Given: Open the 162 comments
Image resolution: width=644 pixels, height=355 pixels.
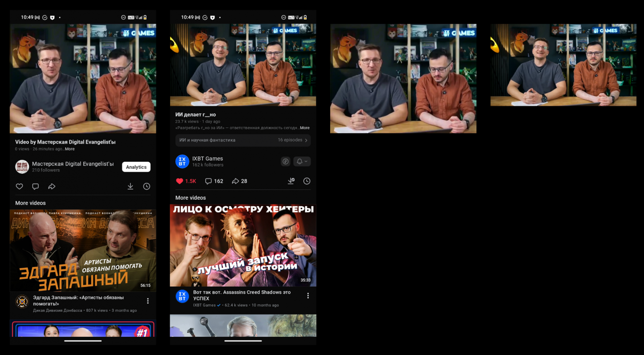Looking at the screenshot, I should pos(214,181).
